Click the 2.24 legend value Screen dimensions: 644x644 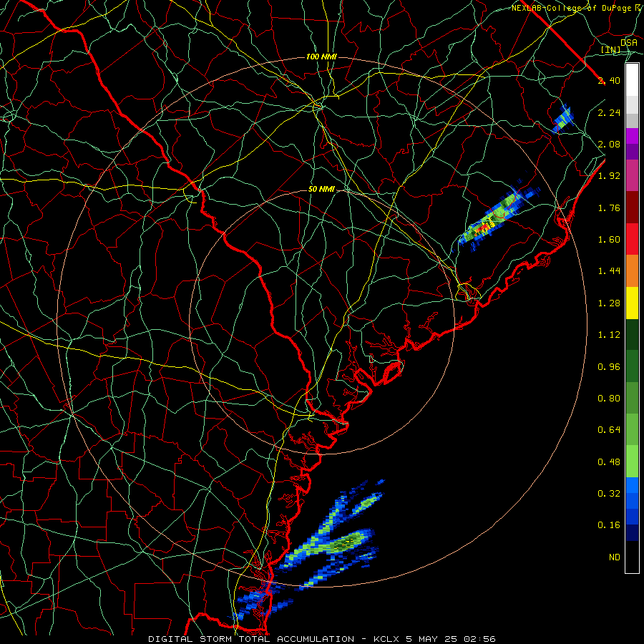(609, 112)
